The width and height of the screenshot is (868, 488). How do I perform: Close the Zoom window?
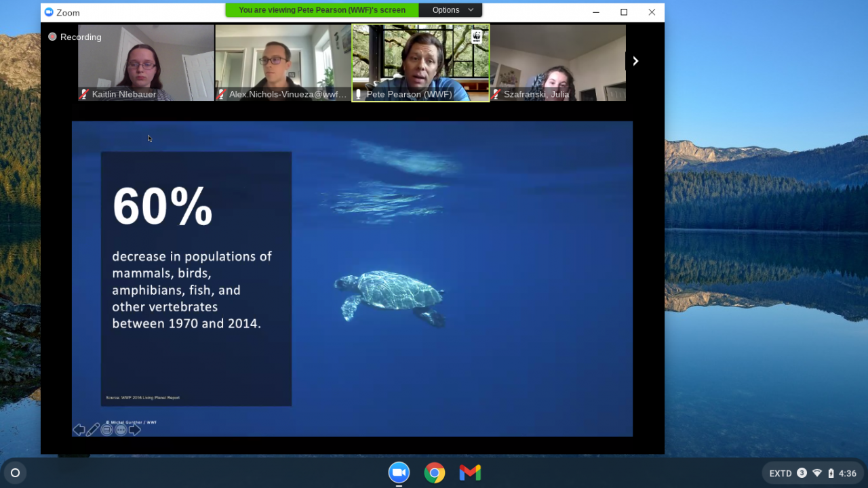tap(652, 12)
